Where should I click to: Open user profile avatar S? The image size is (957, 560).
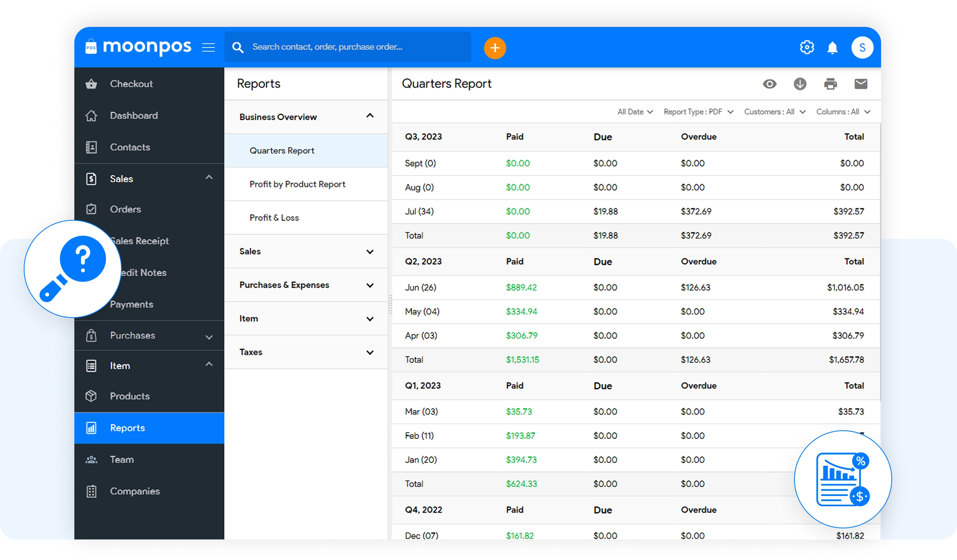[x=862, y=48]
